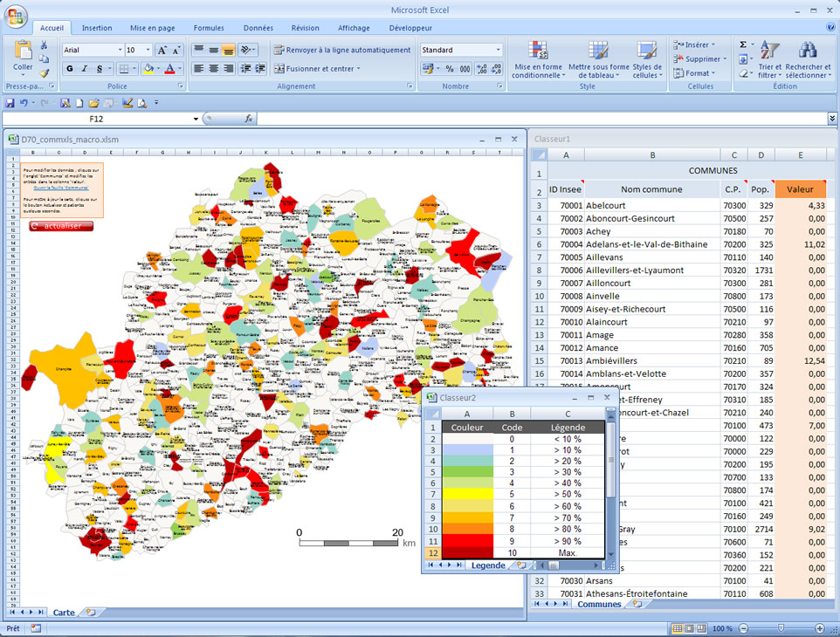Select the Communes sheet tab
This screenshot has height=637, width=840.
coord(599,604)
